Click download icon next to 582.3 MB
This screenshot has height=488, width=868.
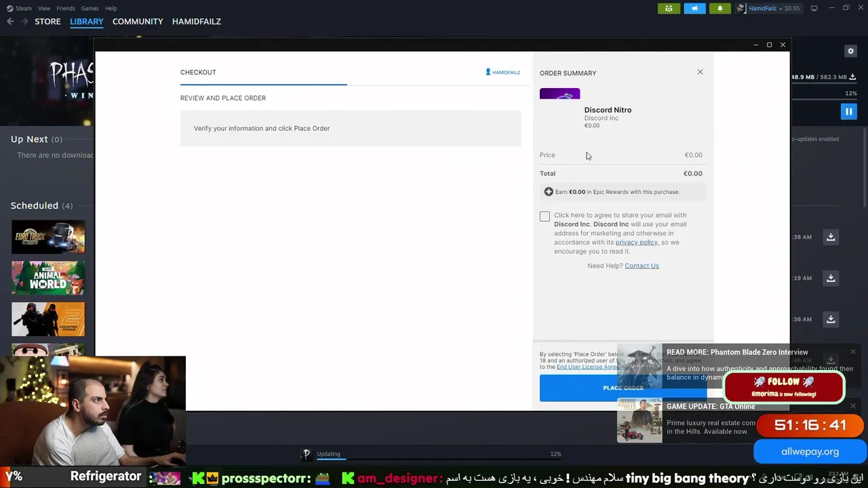click(852, 77)
